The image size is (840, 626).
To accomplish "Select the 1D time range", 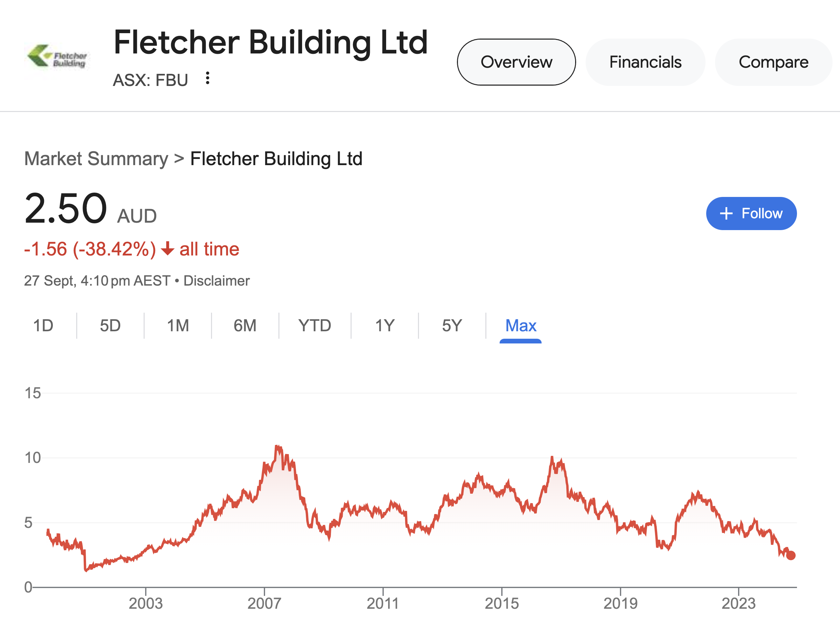I will pyautogui.click(x=43, y=326).
